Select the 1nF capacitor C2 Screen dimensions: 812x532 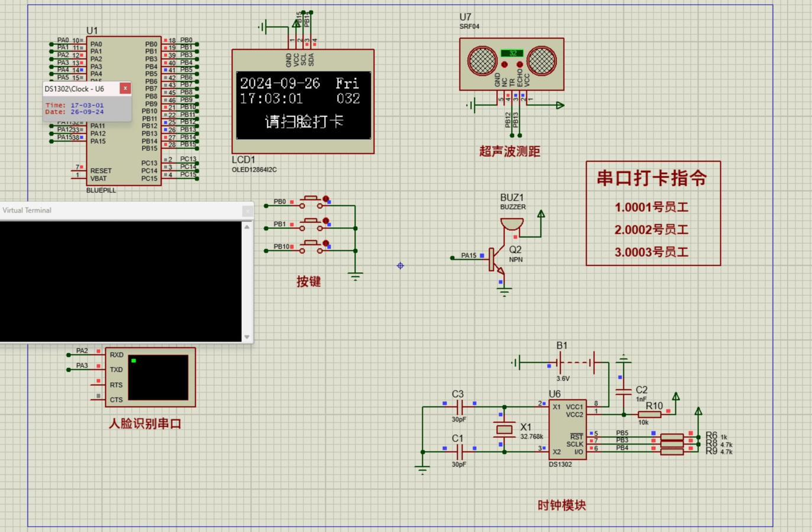[622, 391]
